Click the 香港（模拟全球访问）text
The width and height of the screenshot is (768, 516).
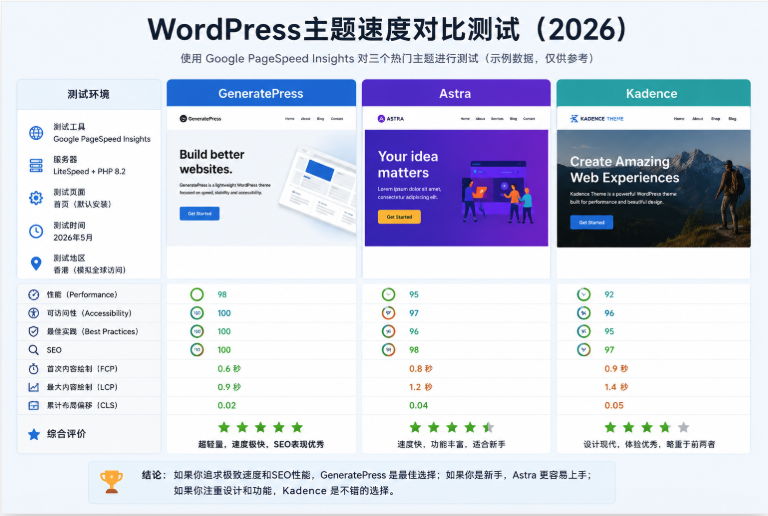[90, 270]
